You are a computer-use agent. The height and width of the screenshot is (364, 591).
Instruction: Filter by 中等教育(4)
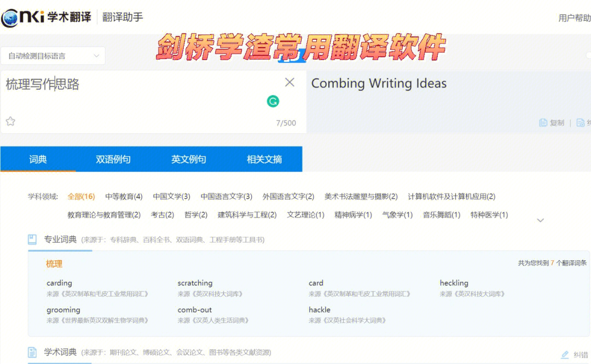124,197
